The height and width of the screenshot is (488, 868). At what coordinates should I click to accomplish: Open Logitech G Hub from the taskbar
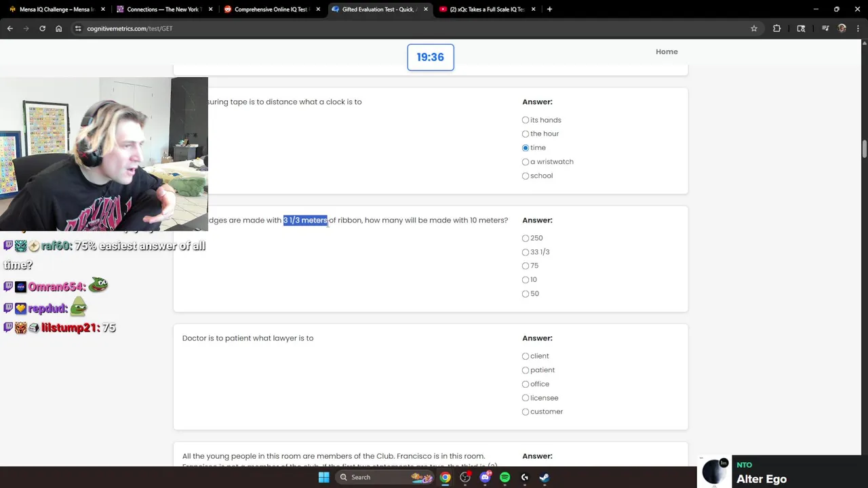(524, 477)
